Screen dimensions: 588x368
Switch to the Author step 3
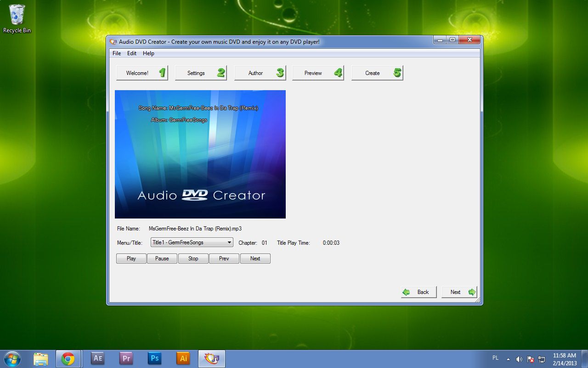[x=260, y=73]
